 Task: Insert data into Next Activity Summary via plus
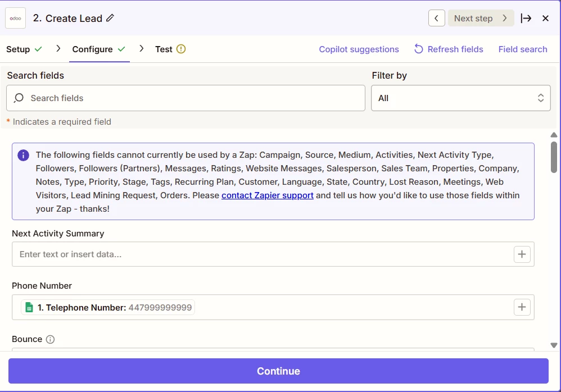522,254
